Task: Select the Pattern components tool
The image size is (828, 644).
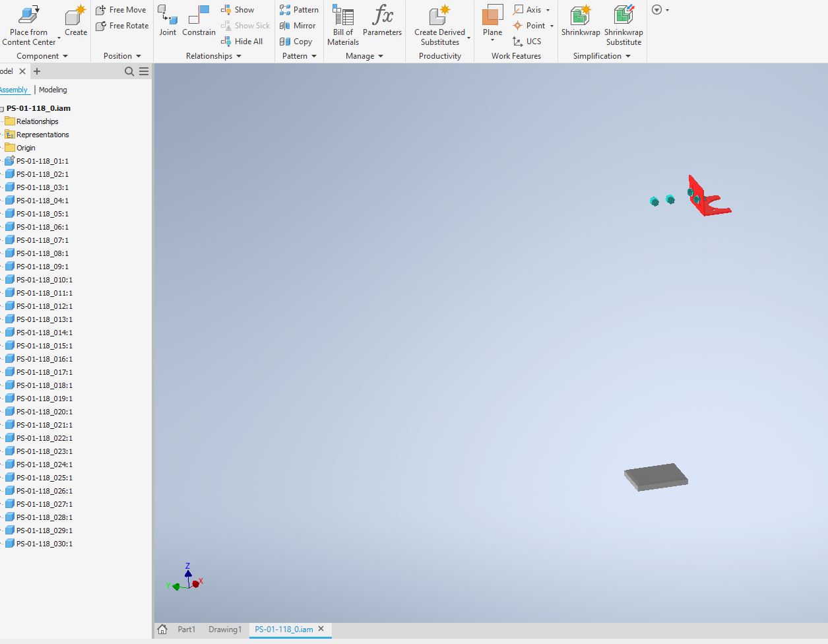Action: click(299, 9)
